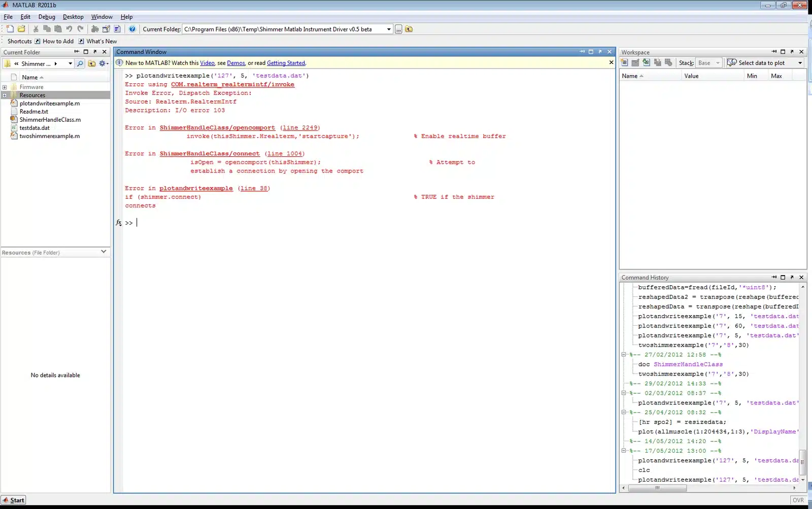812x509 pixels.
Task: Go up one folder level in main toolbar
Action: point(409,29)
